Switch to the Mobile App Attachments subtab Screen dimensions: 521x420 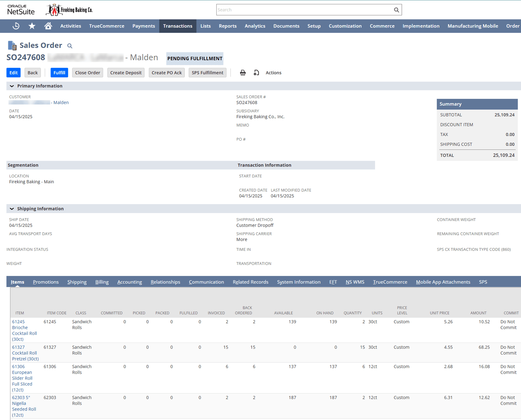[443, 282]
